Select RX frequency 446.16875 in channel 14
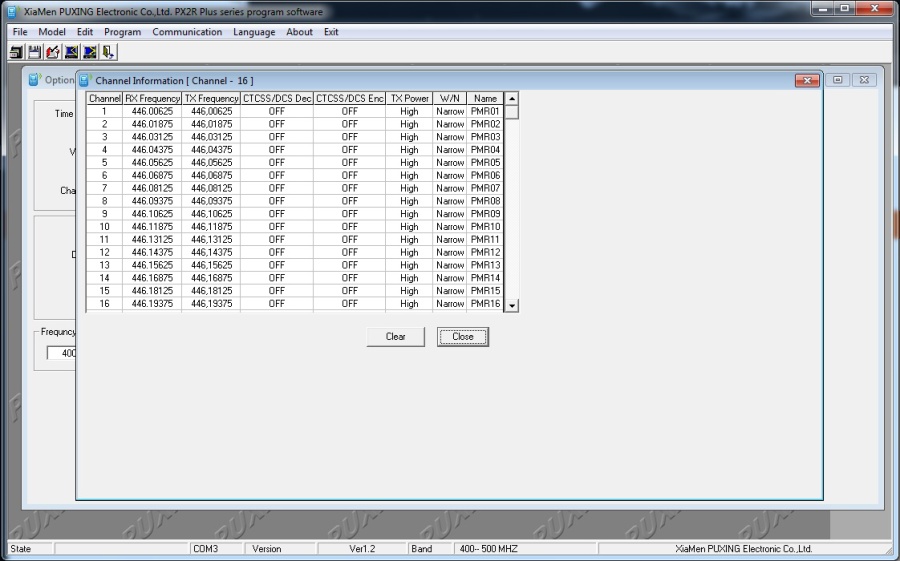Screen dimensions: 900x561 point(152,278)
